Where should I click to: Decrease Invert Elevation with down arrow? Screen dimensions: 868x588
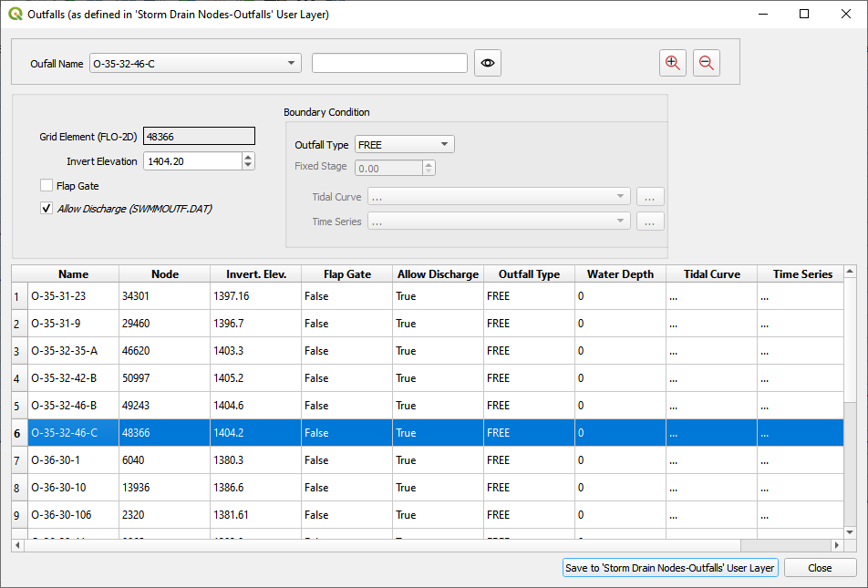(x=248, y=165)
